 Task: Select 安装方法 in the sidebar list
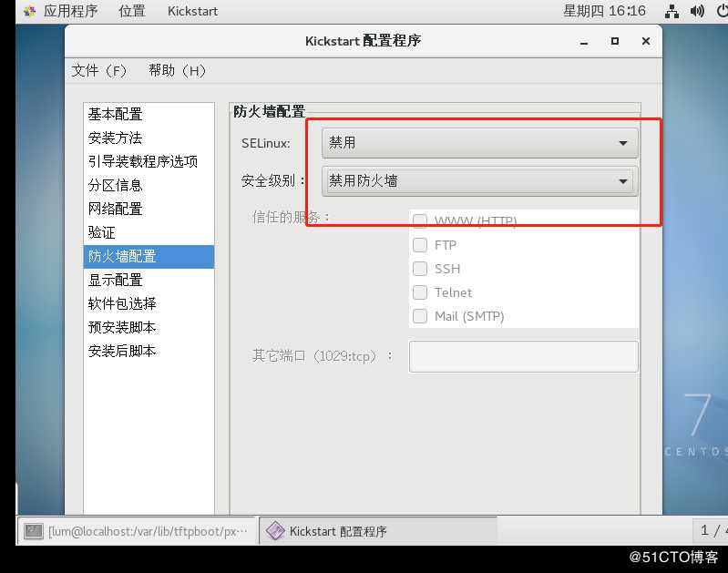[x=149, y=138]
